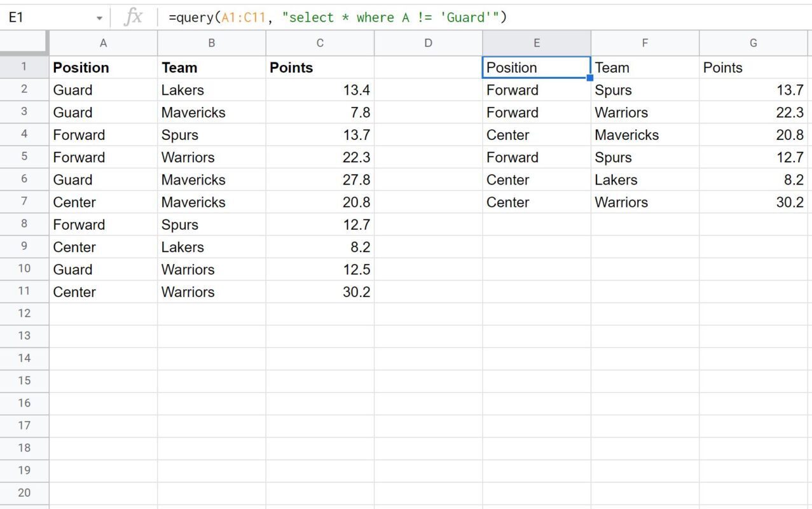
Task: Select the cell showing 27.8 points
Action: point(320,179)
